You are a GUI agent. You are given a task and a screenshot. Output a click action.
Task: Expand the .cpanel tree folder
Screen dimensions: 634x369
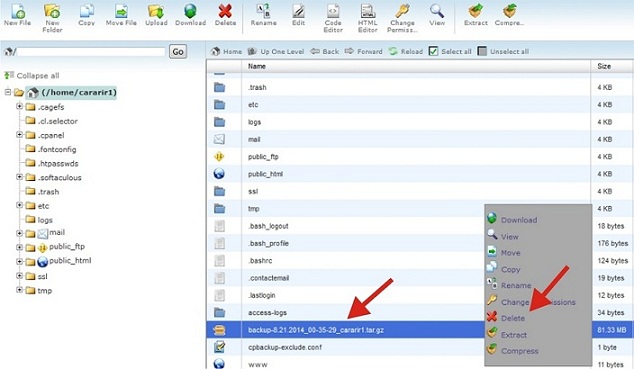tap(19, 135)
